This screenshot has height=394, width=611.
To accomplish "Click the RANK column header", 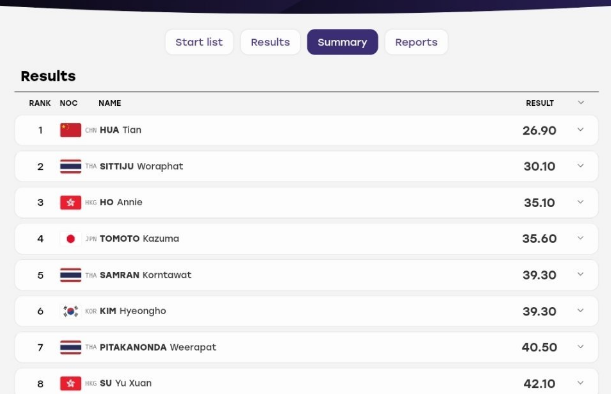I will click(x=40, y=103).
